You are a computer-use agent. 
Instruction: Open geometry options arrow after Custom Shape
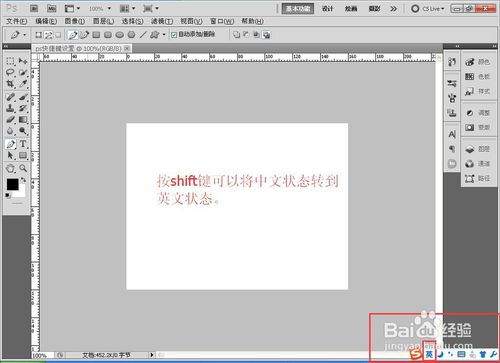tap(164, 35)
